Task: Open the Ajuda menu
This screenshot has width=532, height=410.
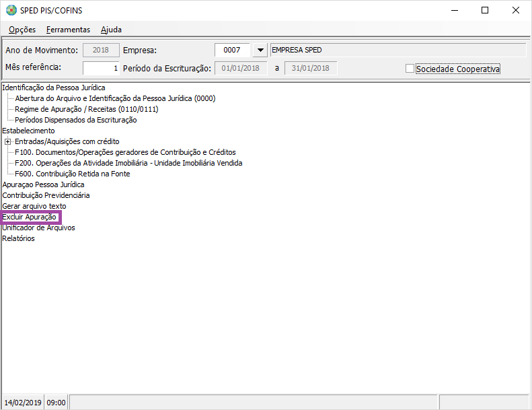Action: [x=111, y=30]
